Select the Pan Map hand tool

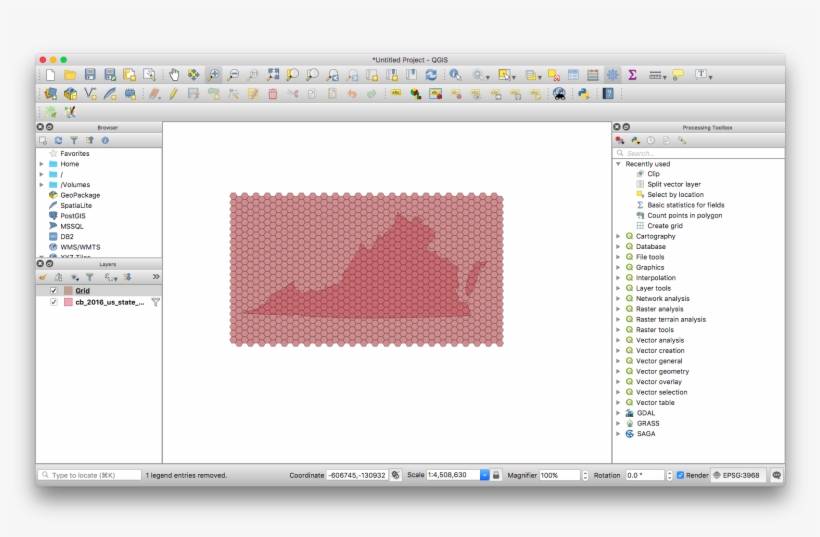click(x=174, y=75)
